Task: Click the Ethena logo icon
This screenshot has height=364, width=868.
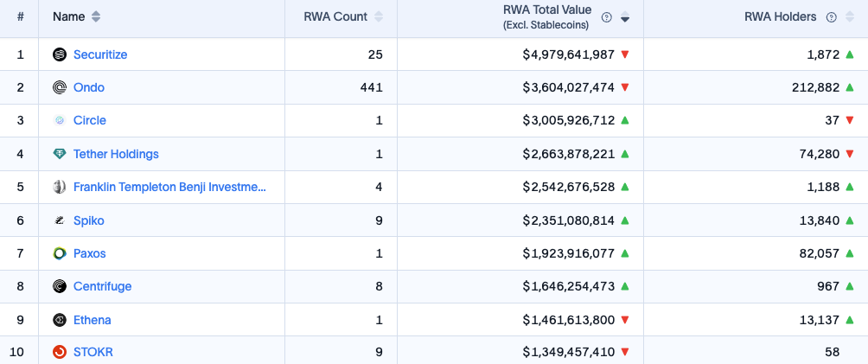Action: 60,320
